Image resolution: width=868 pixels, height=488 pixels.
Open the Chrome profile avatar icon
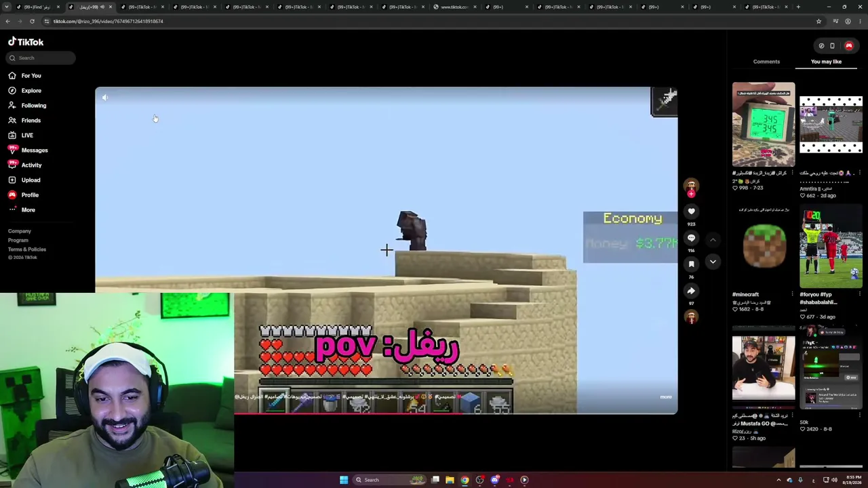(848, 21)
